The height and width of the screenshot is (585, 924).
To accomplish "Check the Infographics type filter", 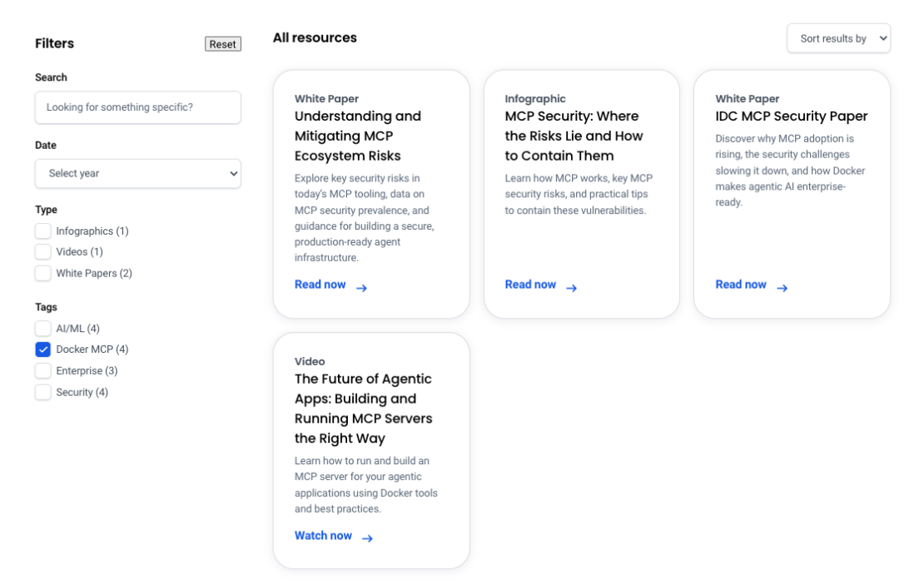I will 43,231.
